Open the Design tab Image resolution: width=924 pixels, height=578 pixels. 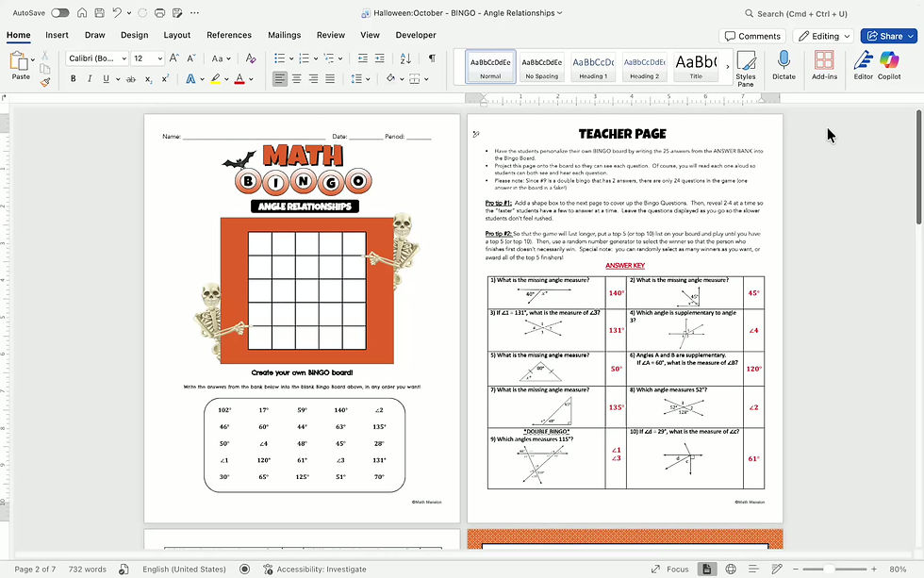pos(134,35)
